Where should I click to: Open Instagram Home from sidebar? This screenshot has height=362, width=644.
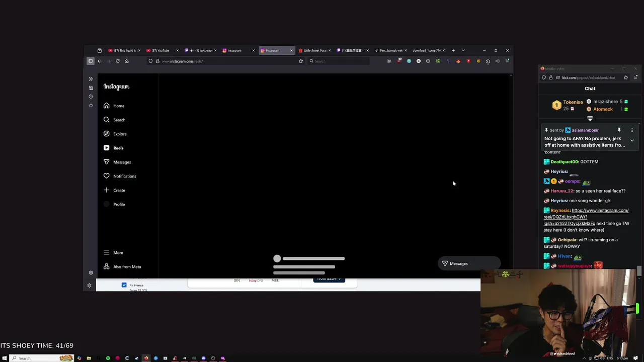[x=114, y=106]
